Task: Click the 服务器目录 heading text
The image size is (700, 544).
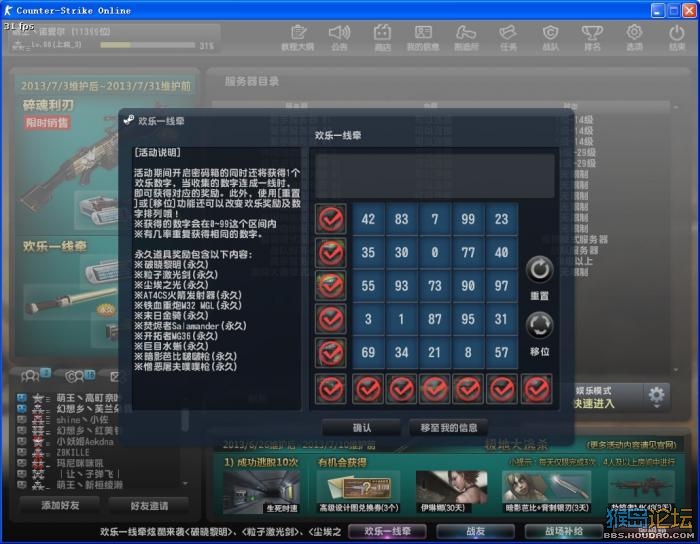Action: coord(252,81)
